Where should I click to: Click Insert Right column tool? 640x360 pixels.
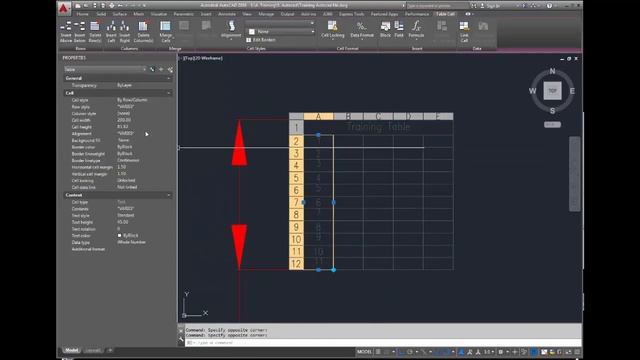124,32
